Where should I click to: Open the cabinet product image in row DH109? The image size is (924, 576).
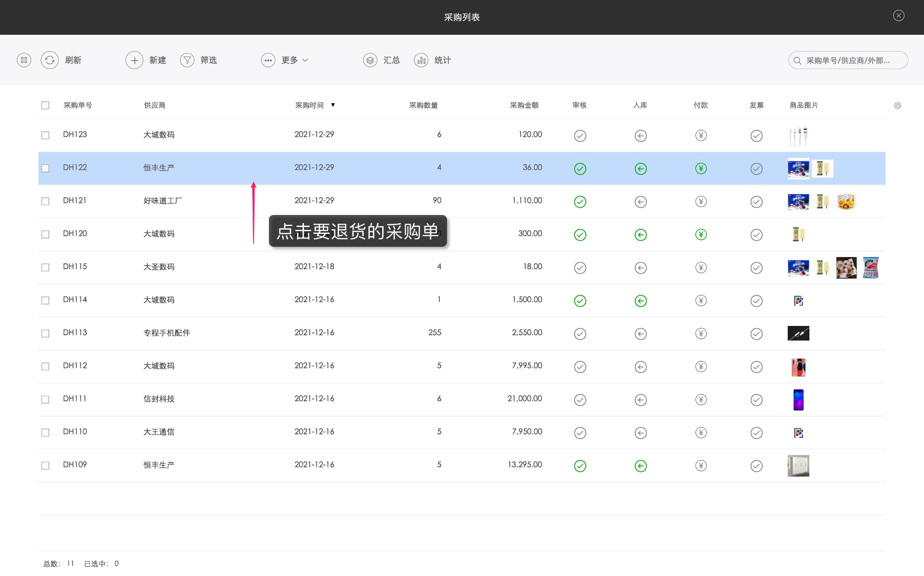click(798, 466)
